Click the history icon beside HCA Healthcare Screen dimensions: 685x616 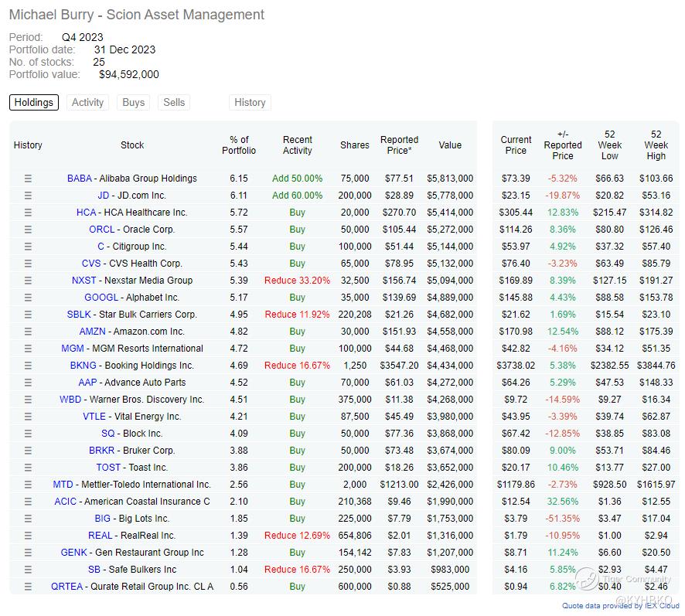click(x=28, y=213)
